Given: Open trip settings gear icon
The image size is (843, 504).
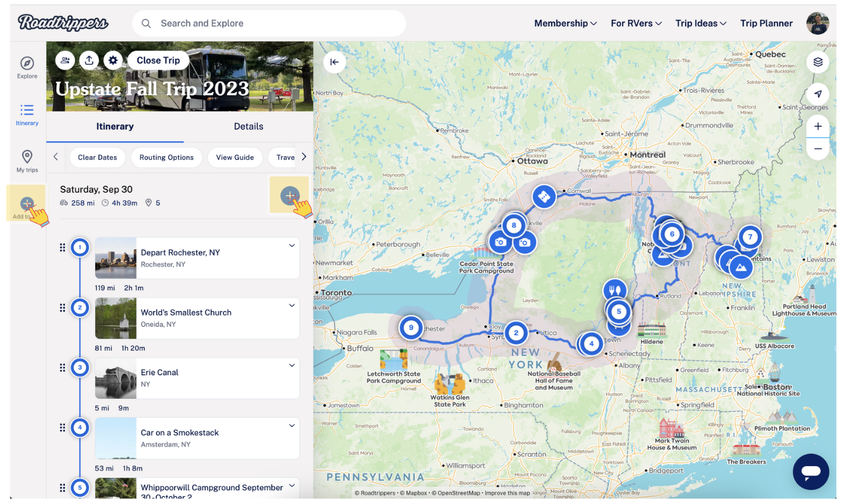Looking at the screenshot, I should pos(113,60).
